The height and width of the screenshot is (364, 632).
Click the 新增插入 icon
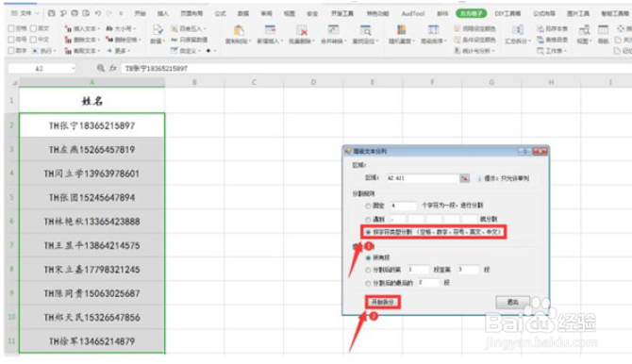pos(270,30)
